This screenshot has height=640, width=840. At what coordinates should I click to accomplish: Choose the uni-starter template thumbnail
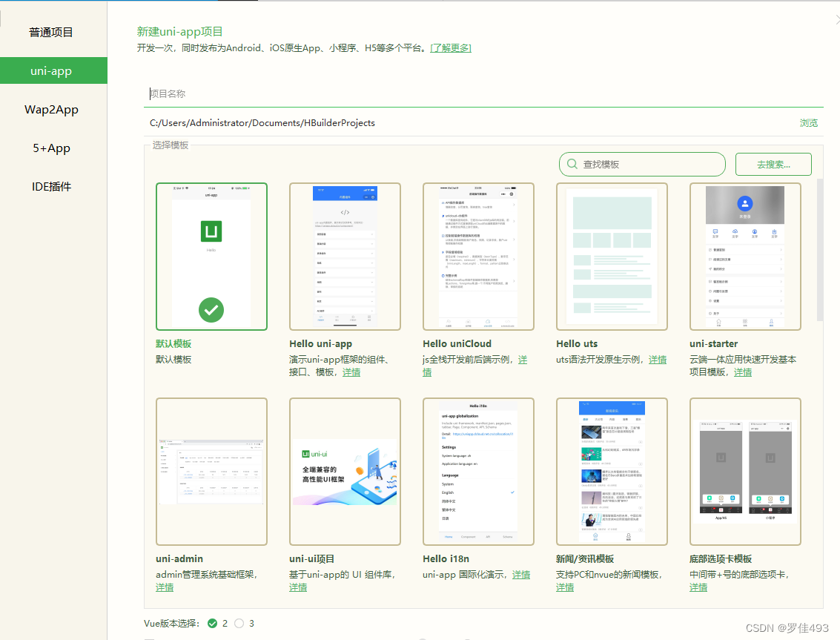coord(745,256)
